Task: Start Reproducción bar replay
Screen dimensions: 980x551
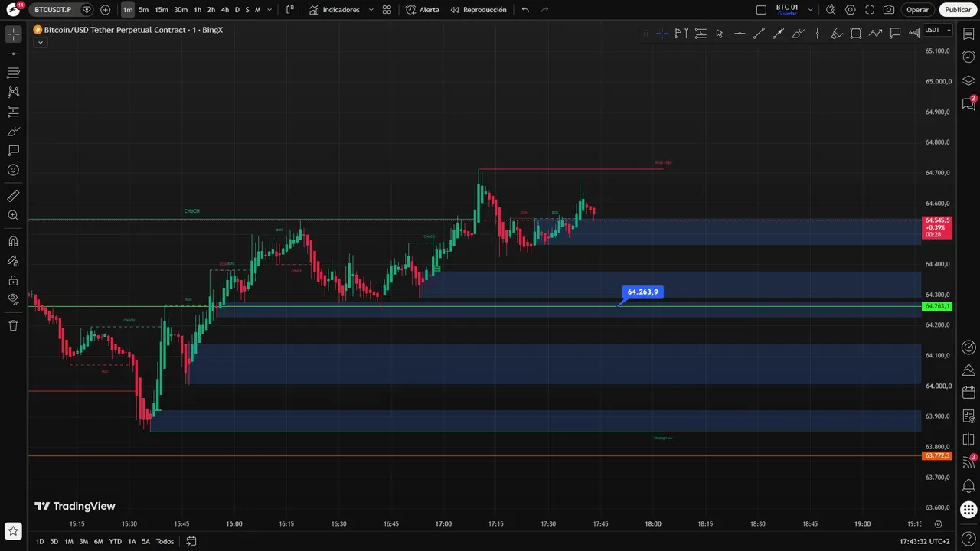Action: click(479, 10)
